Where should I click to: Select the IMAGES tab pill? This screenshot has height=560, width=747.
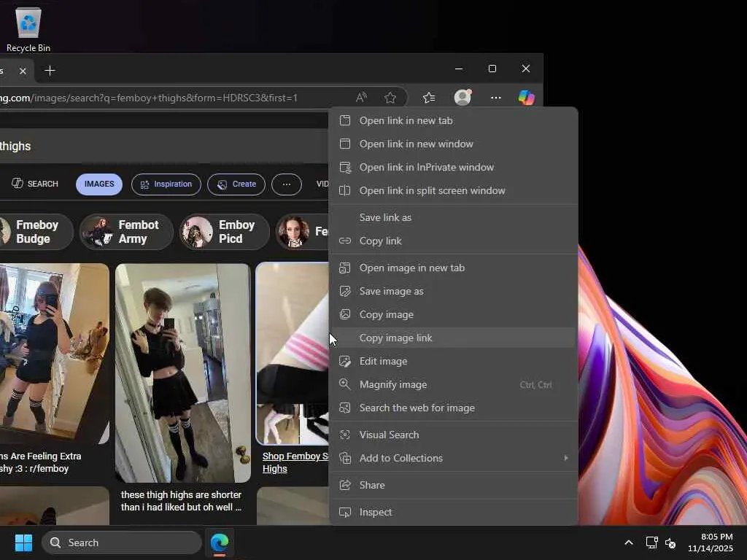pyautogui.click(x=99, y=184)
